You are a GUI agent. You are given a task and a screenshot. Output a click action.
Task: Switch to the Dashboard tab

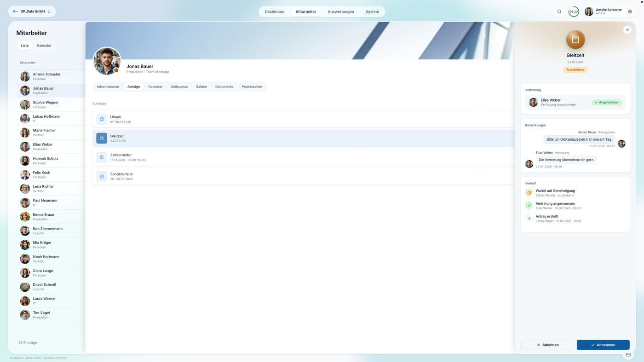coord(275,11)
